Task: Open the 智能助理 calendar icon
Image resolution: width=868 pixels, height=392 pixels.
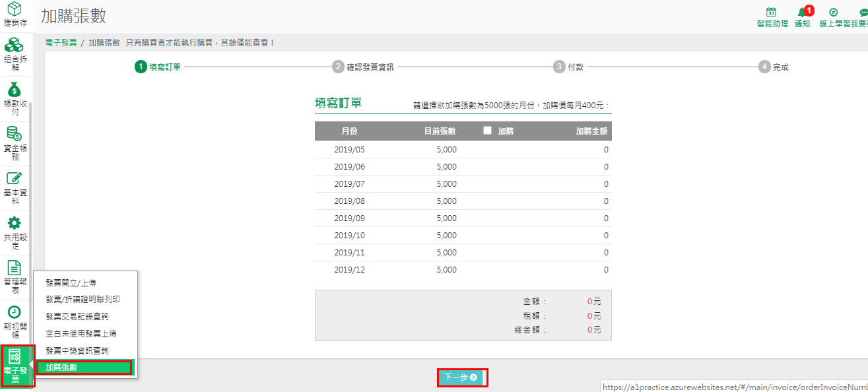Action: pyautogui.click(x=771, y=12)
